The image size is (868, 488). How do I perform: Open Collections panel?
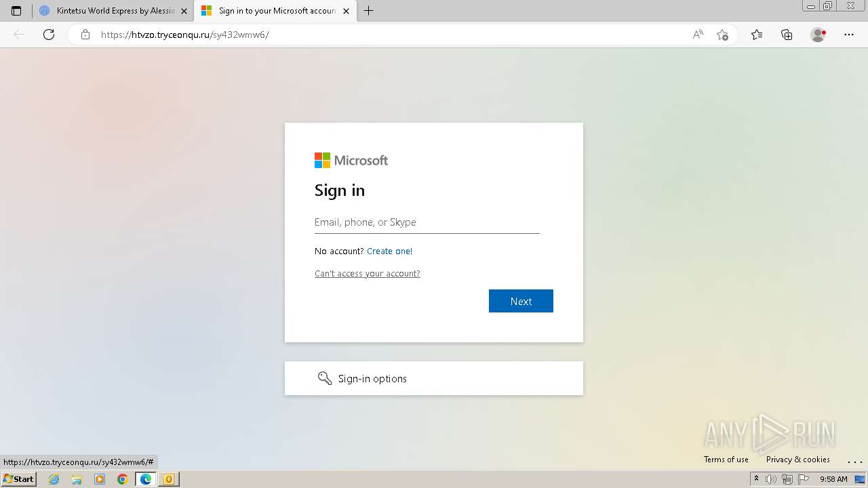[x=787, y=35]
